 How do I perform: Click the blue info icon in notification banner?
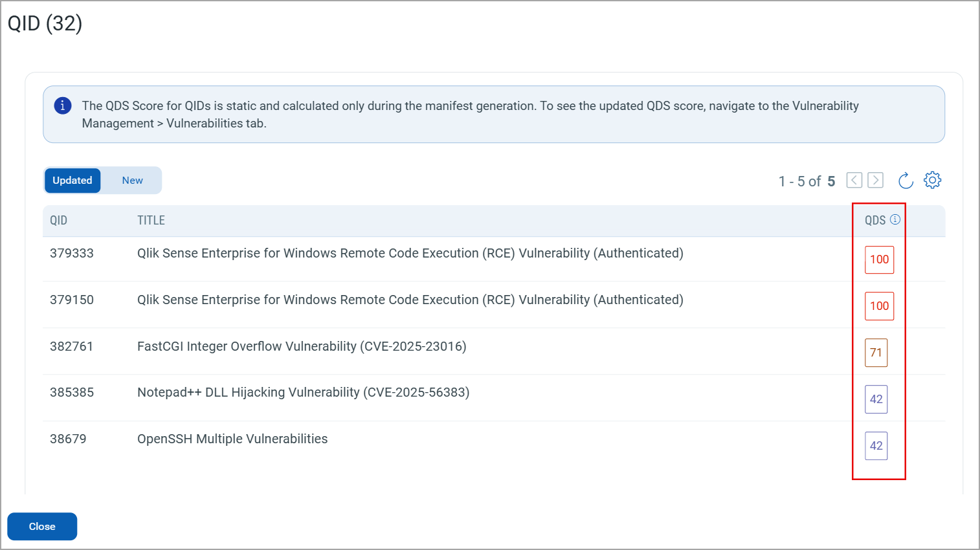coord(62,105)
